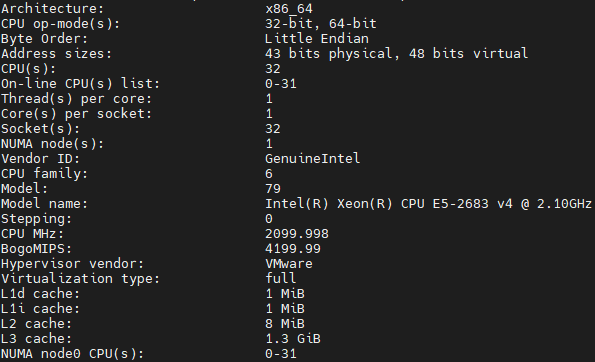Select the Architecture label text
This screenshot has height=362, width=595.
click(52, 8)
